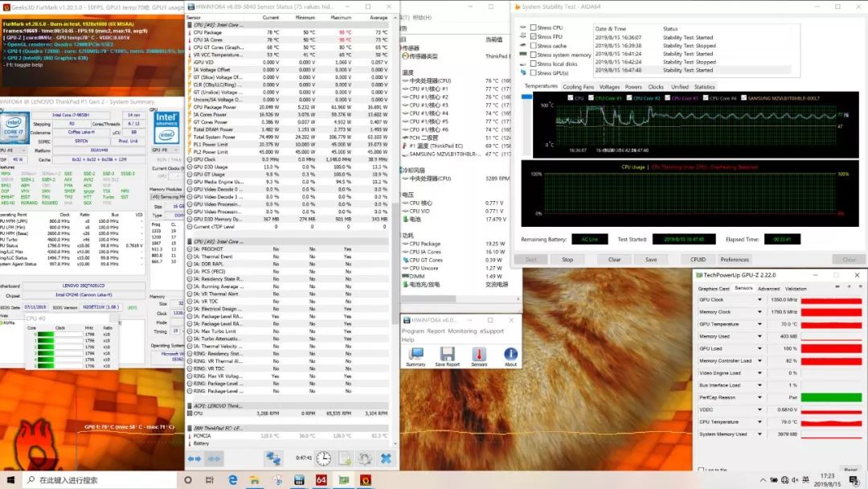Click the collapse arrows icon in HWiNFO sensor toolbar

(214, 458)
